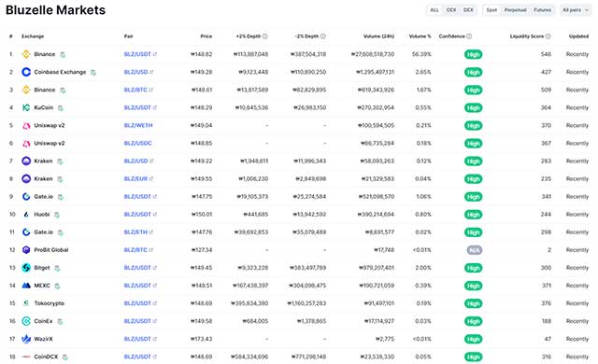Click the ProBit Global logo icon
This screenshot has height=364, width=598.
pos(26,250)
